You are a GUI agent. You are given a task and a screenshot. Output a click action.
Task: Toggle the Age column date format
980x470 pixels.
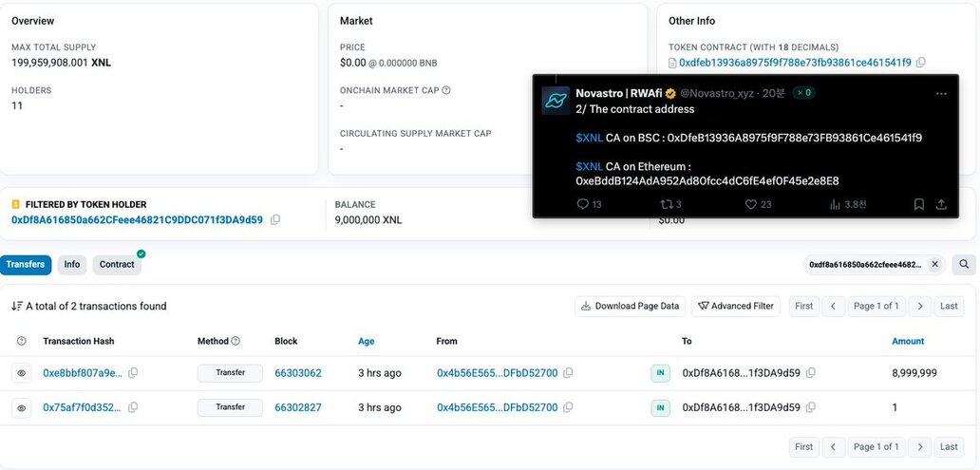tap(366, 341)
